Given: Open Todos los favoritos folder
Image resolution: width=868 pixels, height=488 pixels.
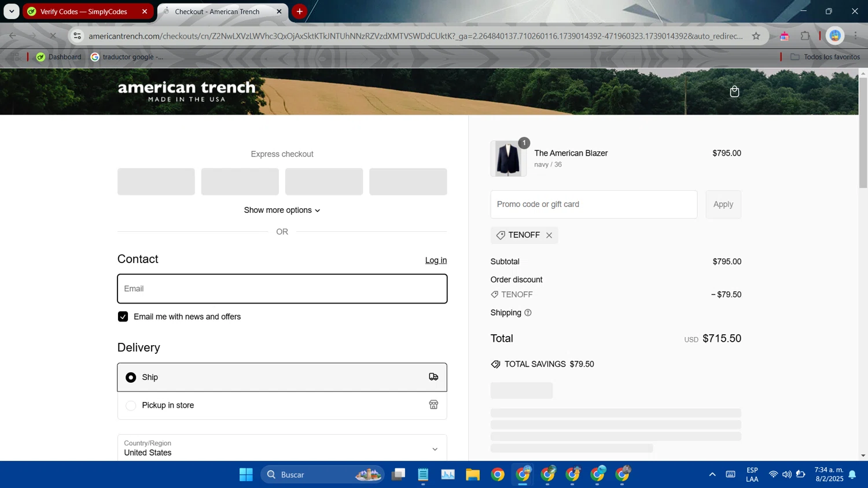Looking at the screenshot, I should point(825,57).
